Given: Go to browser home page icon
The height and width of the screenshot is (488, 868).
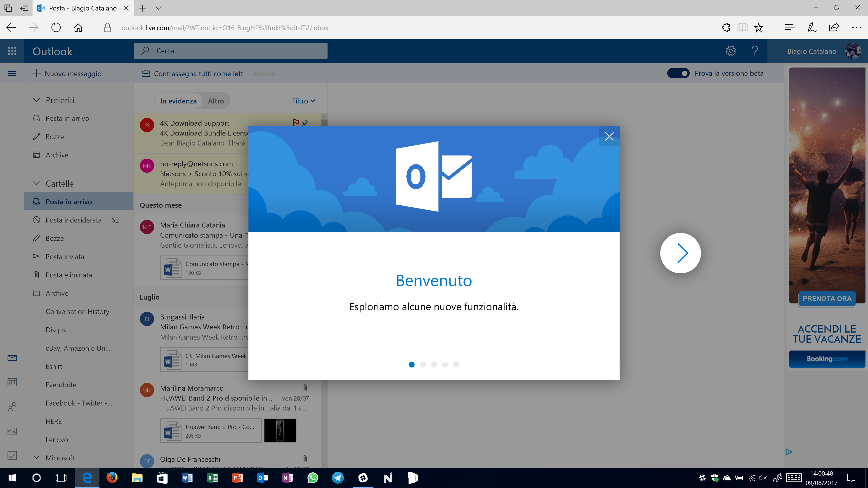Looking at the screenshot, I should coord(78,28).
